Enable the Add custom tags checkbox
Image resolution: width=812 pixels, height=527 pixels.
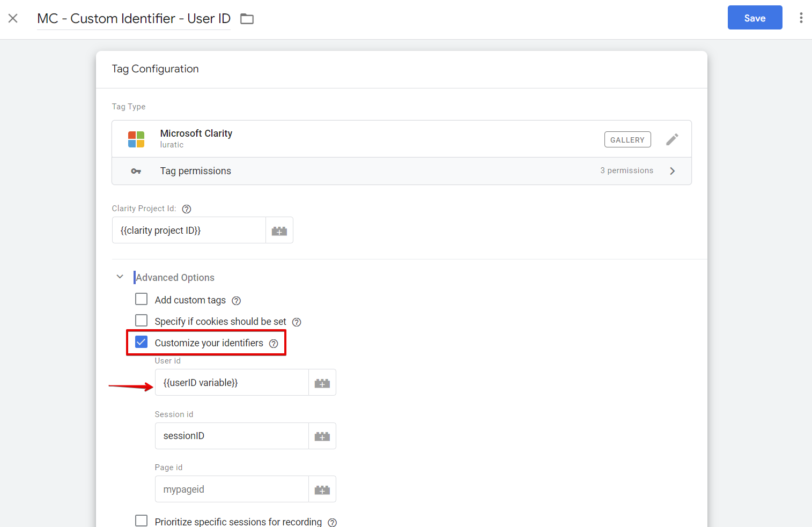(x=141, y=299)
